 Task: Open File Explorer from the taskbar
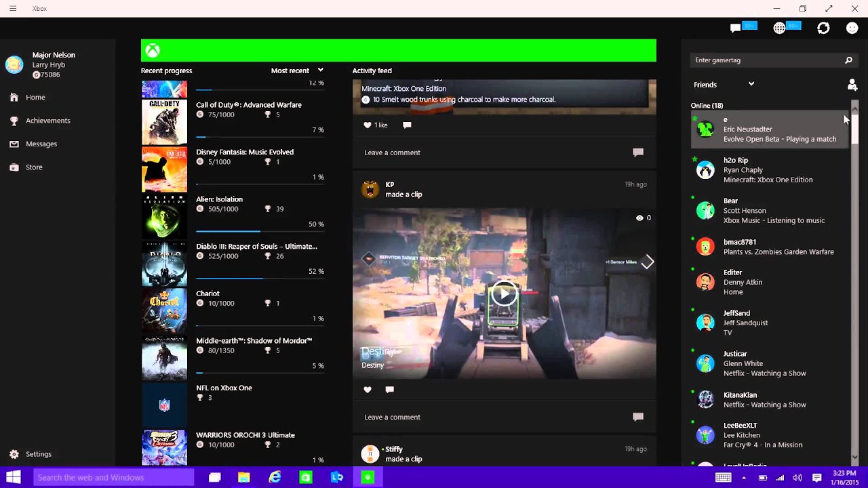243,477
